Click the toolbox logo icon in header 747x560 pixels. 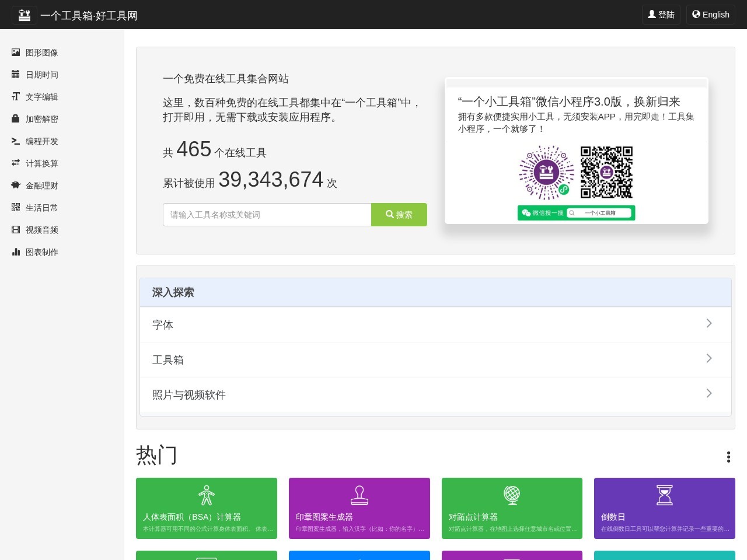(x=25, y=15)
